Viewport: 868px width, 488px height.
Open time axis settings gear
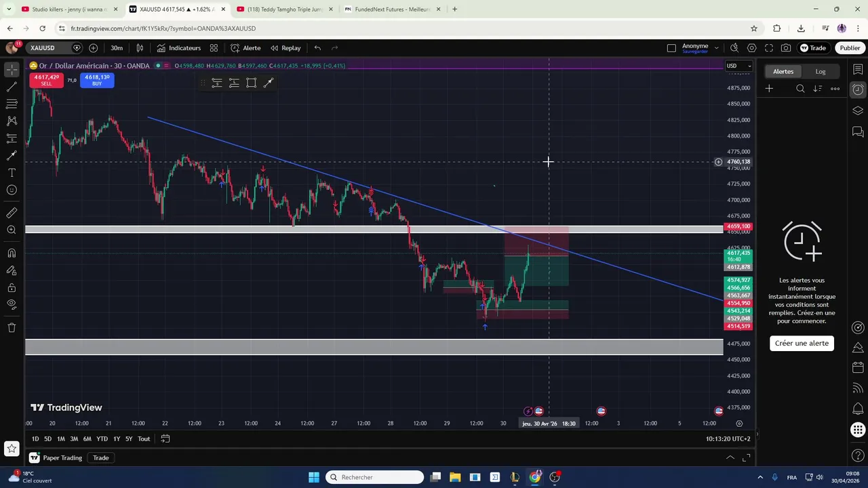(739, 424)
